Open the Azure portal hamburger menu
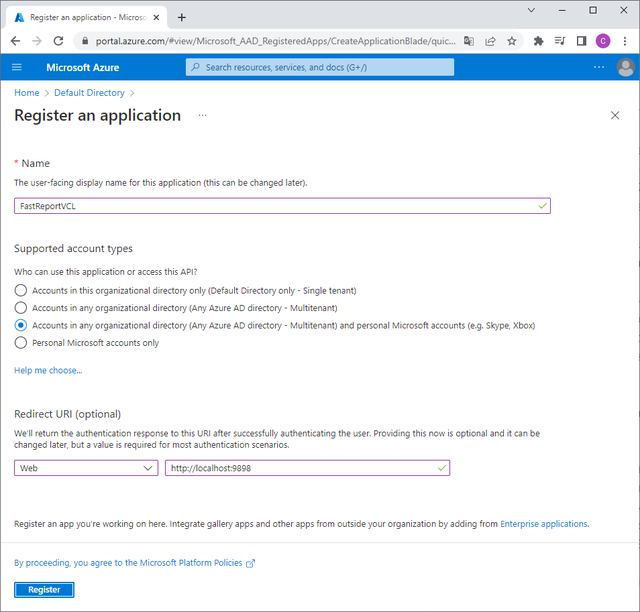This screenshot has height=612, width=640. tap(17, 67)
